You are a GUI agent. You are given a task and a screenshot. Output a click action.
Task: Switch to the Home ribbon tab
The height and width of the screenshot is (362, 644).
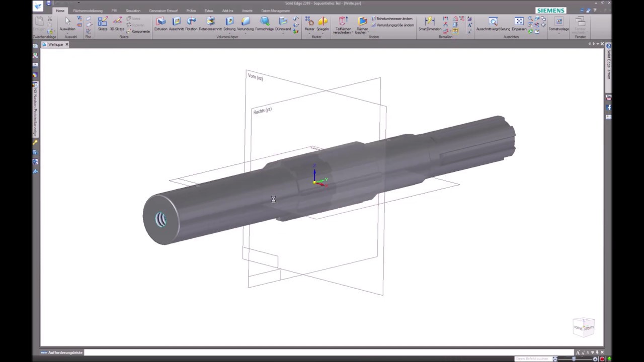tap(60, 11)
